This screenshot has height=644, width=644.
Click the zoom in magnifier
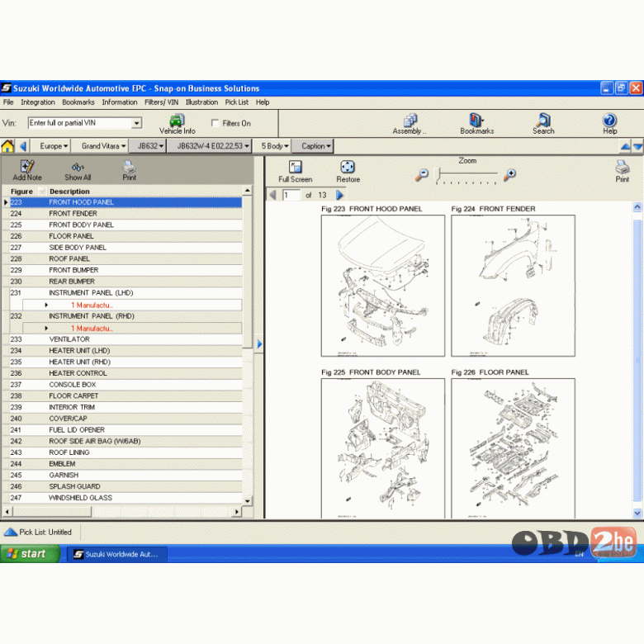(x=509, y=174)
